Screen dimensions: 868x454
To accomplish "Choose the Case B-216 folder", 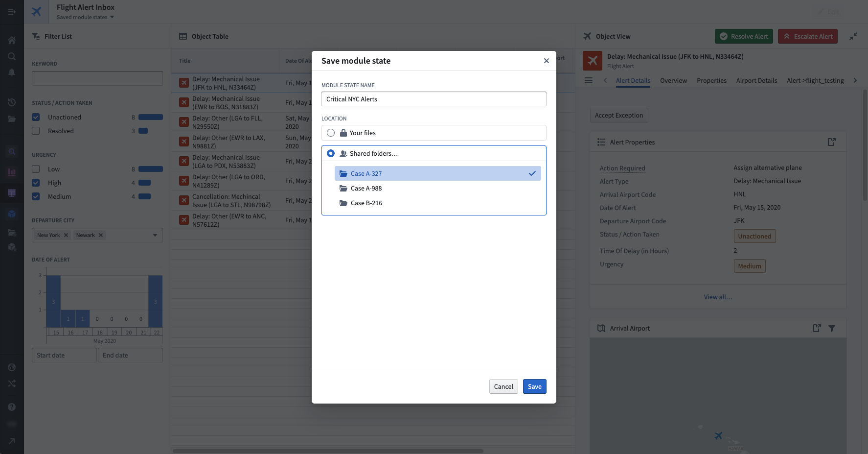I will click(x=438, y=203).
